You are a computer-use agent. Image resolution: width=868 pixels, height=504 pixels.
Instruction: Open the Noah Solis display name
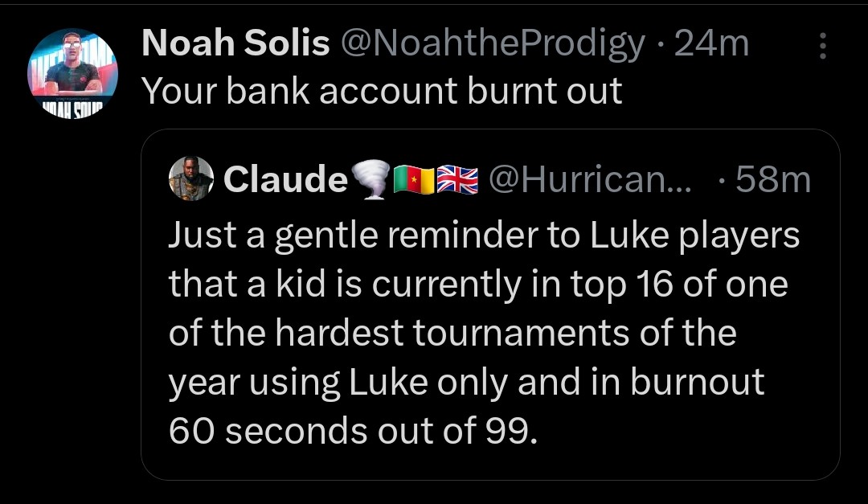coord(235,43)
